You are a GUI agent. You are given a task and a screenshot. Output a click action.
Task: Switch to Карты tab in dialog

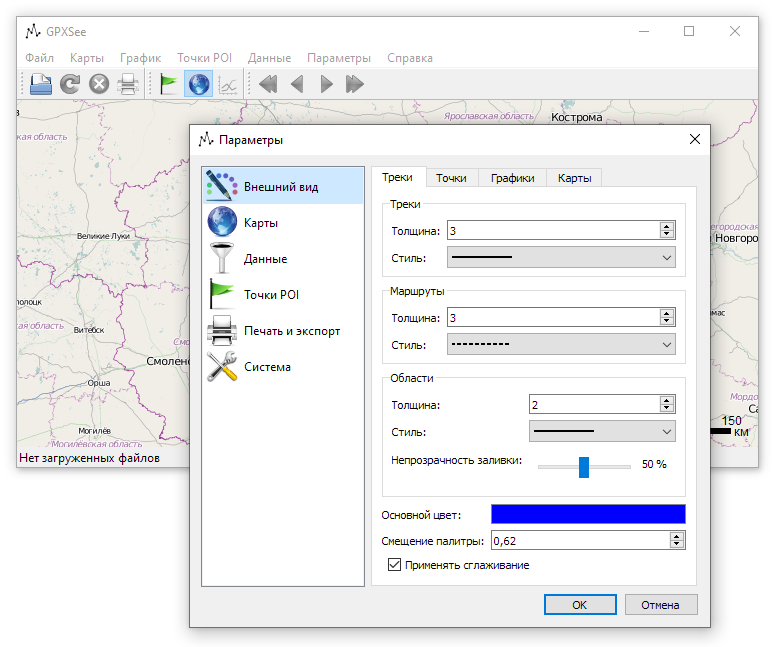(574, 178)
